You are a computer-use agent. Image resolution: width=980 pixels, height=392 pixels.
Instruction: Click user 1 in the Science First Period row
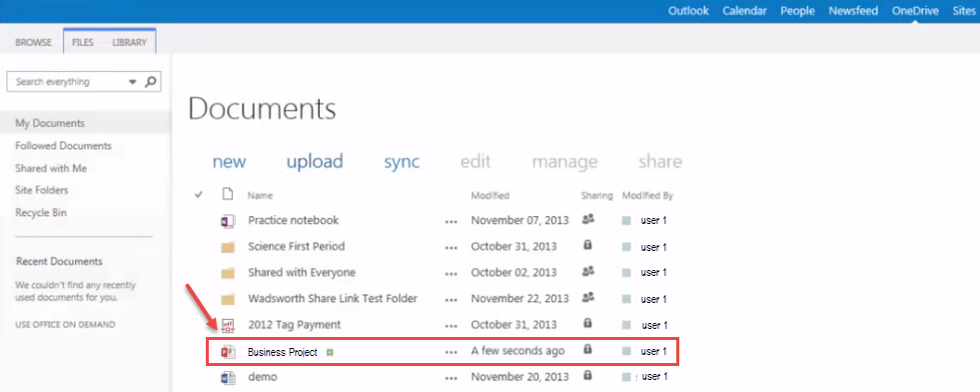[x=653, y=248]
